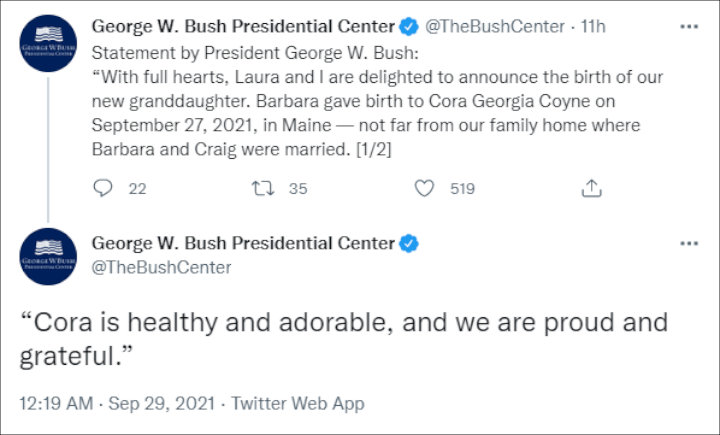Viewport: 720px width, 435px height.
Task: Click verified badge on second tweet
Action: point(409,243)
